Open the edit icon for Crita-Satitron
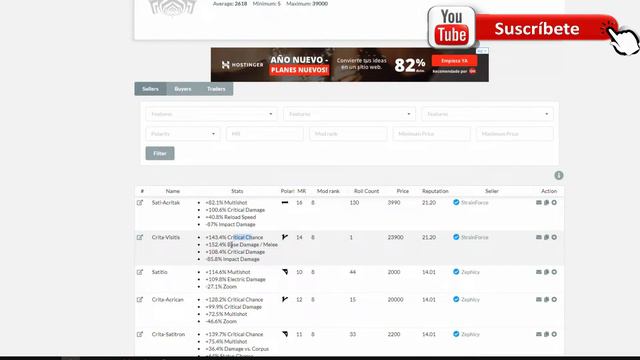The image size is (640, 360). pyautogui.click(x=140, y=334)
